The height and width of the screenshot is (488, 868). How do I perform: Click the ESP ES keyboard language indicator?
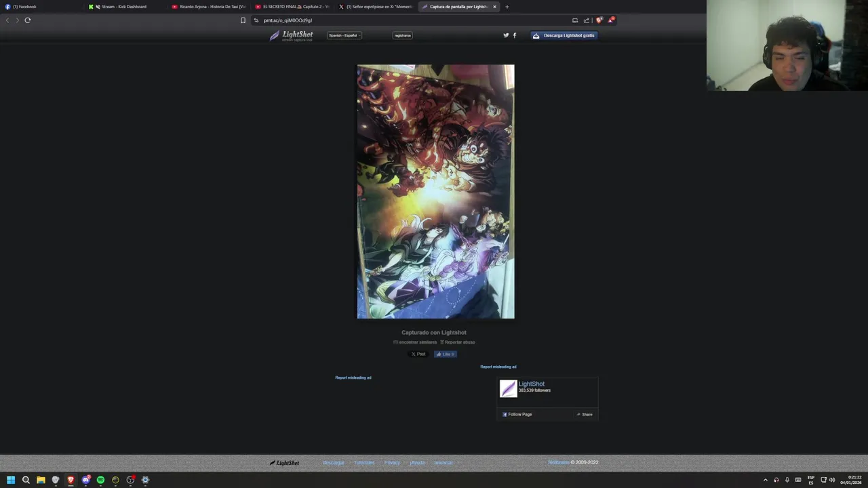[811, 480]
